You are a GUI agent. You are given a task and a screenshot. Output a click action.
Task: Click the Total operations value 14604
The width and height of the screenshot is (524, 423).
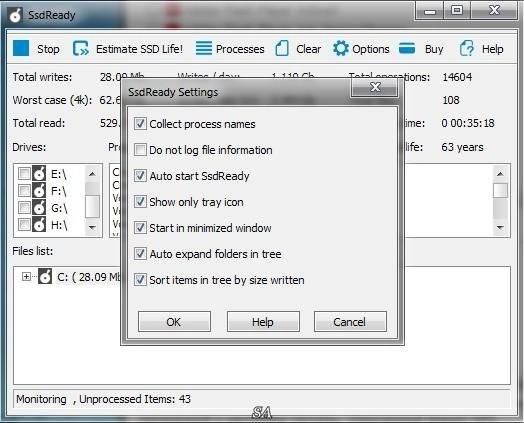[x=457, y=77]
